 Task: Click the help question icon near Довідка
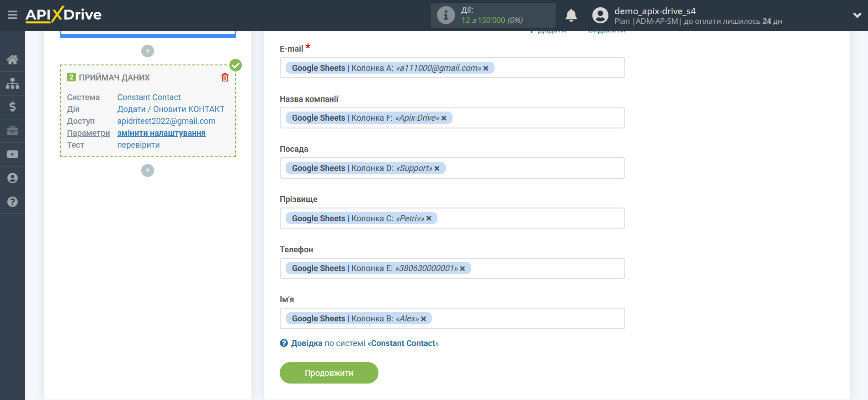pyautogui.click(x=284, y=343)
